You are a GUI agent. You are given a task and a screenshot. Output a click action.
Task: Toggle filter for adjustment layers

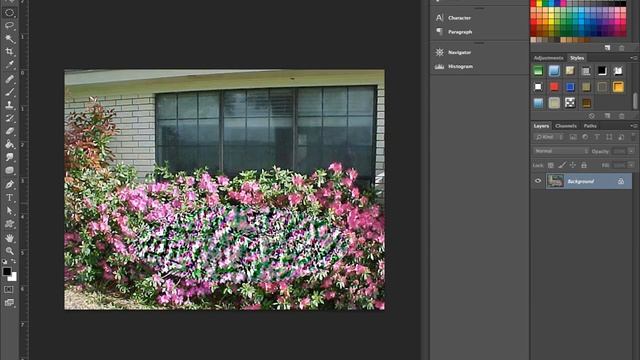tap(585, 137)
